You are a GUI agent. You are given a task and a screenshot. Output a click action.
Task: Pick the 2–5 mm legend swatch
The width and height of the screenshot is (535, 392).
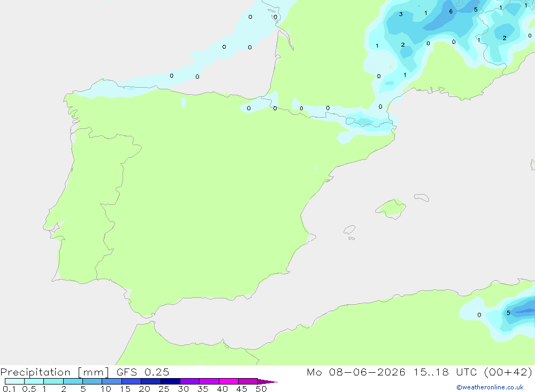(73, 381)
